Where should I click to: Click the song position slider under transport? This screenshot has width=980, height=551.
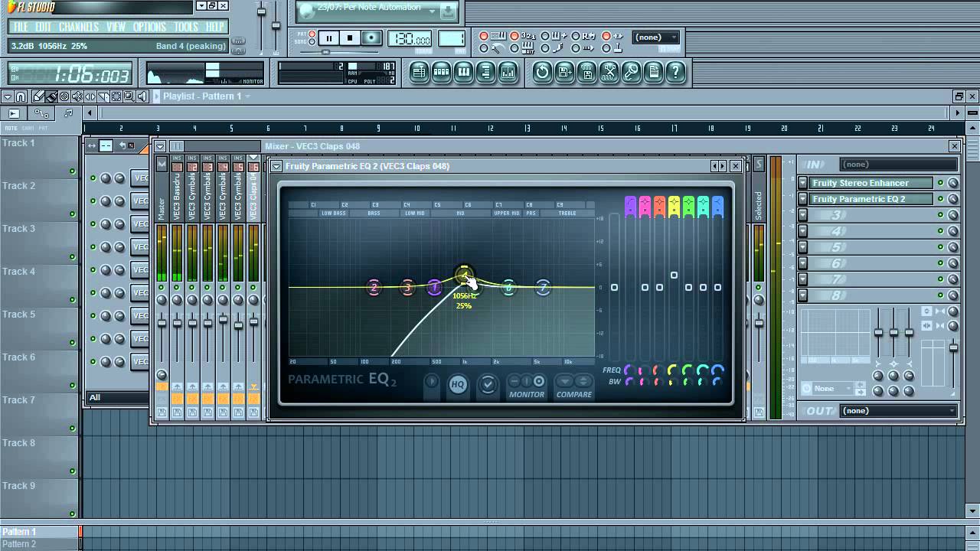325,52
